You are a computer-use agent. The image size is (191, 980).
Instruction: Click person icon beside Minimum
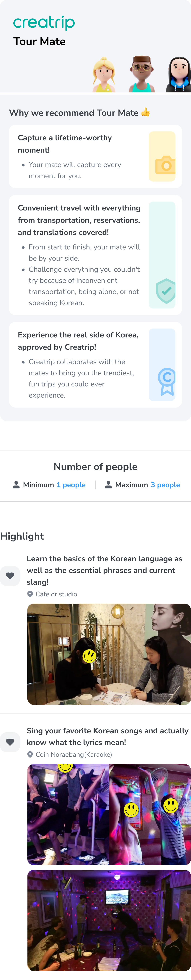(x=16, y=485)
